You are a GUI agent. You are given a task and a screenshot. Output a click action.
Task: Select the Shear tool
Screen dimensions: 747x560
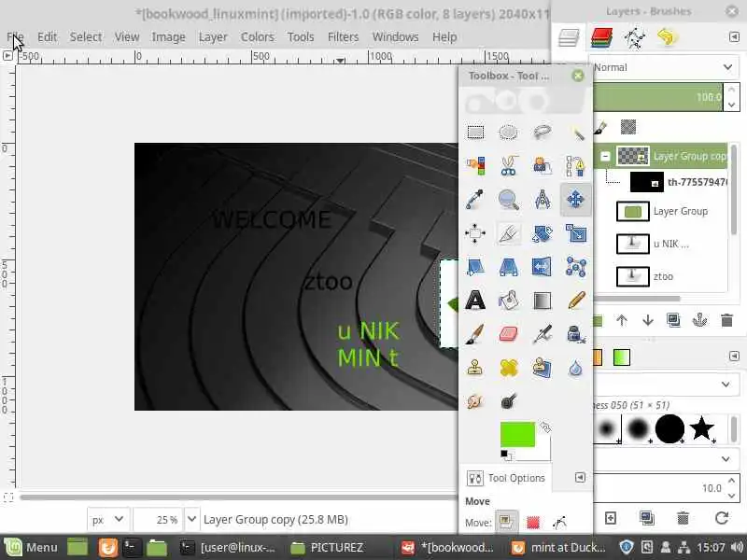pos(475,267)
